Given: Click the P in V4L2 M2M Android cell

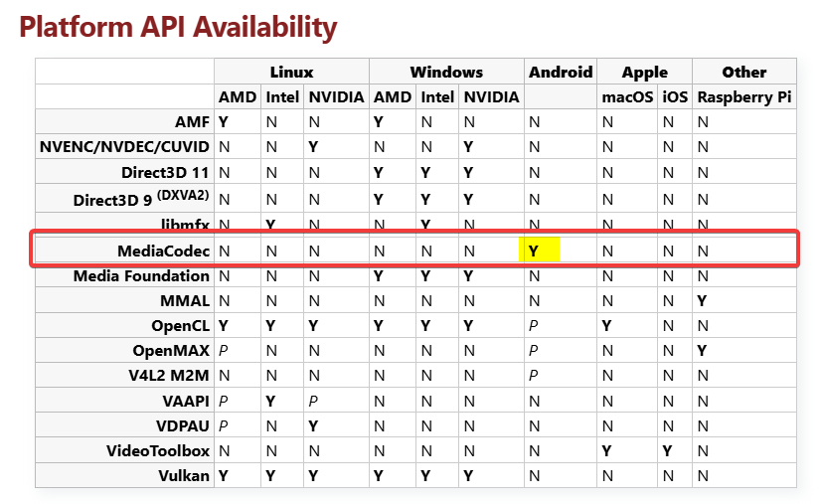Looking at the screenshot, I should [x=533, y=376].
